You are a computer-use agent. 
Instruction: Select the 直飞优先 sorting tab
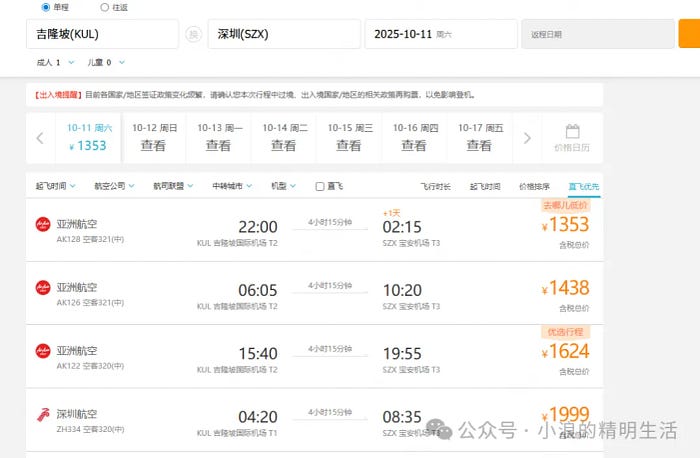click(583, 187)
